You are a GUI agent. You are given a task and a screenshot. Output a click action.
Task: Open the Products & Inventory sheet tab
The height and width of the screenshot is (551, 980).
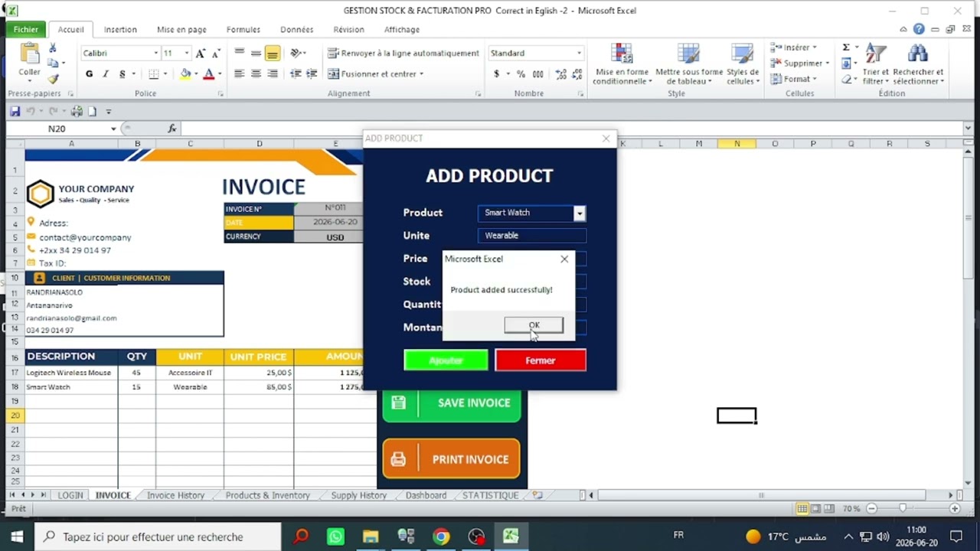tap(267, 495)
